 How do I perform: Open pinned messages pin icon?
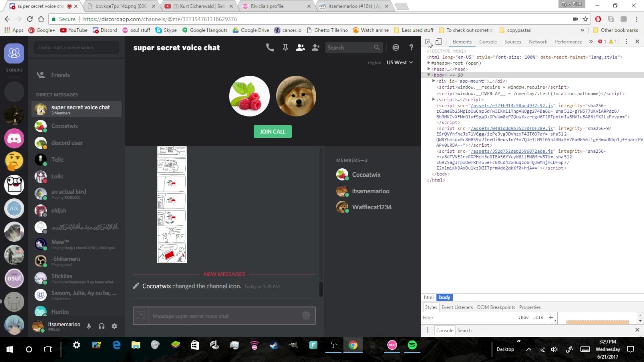pos(285,47)
